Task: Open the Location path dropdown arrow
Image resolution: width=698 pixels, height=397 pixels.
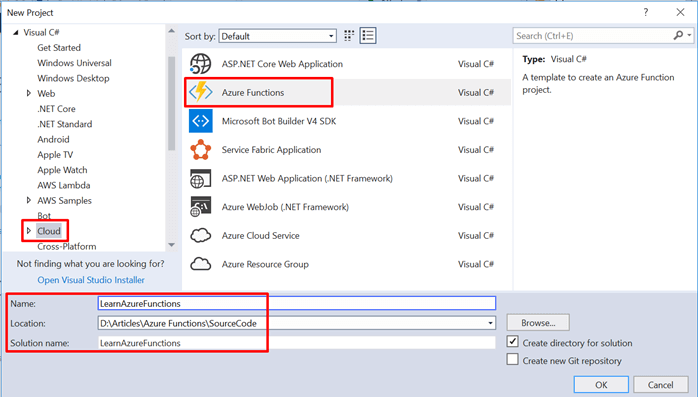Action: tap(490, 323)
